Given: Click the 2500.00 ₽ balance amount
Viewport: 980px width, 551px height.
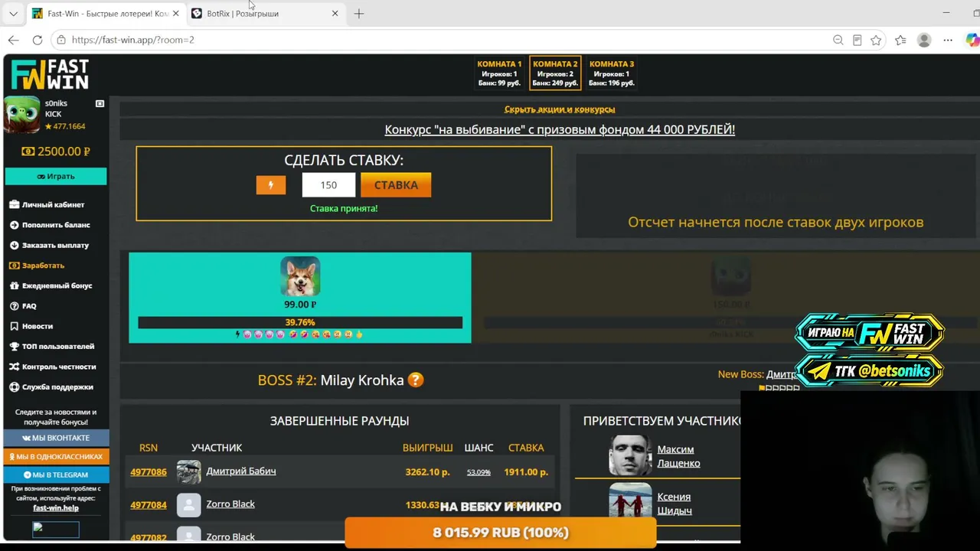Looking at the screenshot, I should coord(56,152).
